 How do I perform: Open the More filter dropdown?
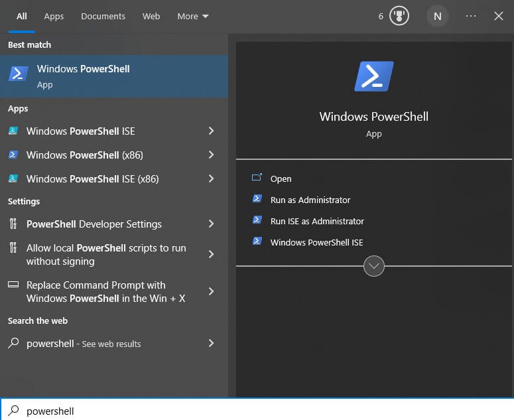coord(192,16)
